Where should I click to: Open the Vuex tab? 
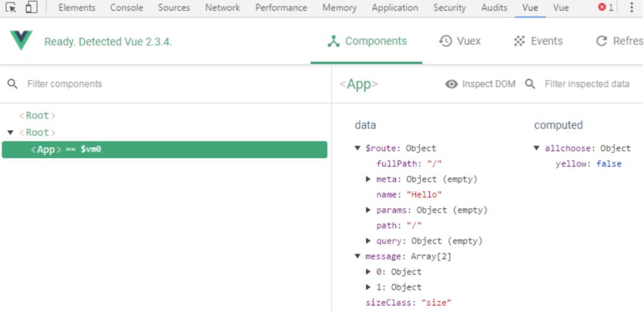(460, 41)
